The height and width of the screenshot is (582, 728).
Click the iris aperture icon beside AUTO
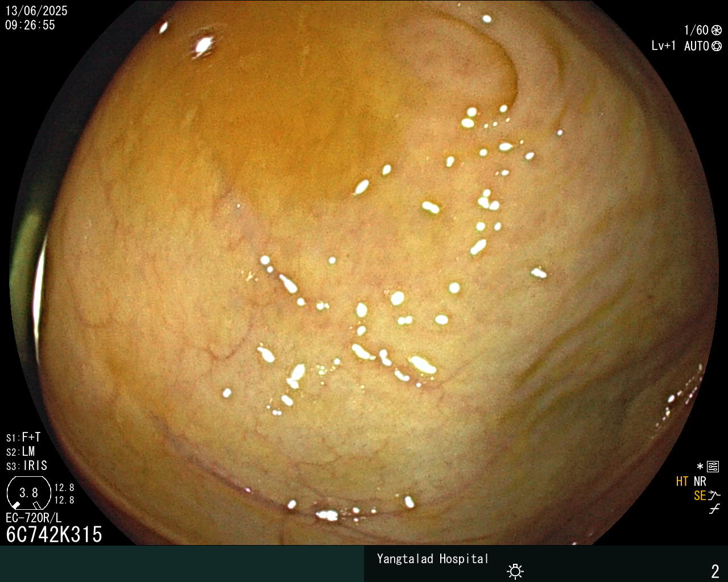(x=717, y=47)
